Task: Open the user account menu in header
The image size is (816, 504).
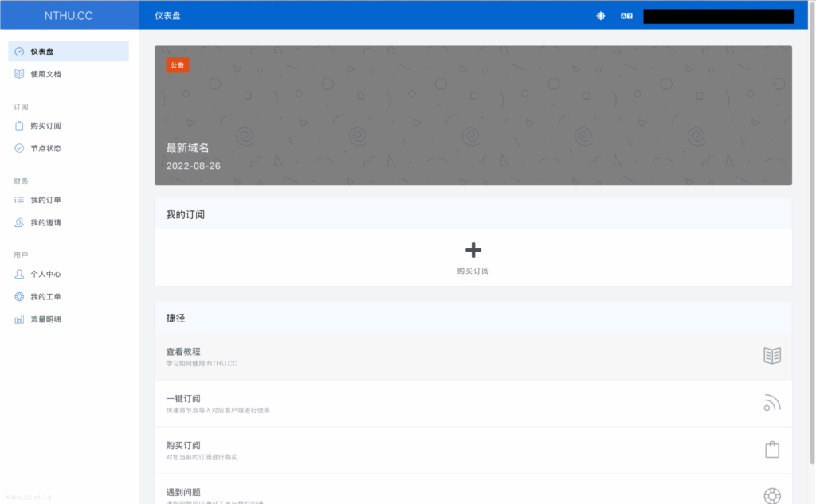Action: pos(719,16)
